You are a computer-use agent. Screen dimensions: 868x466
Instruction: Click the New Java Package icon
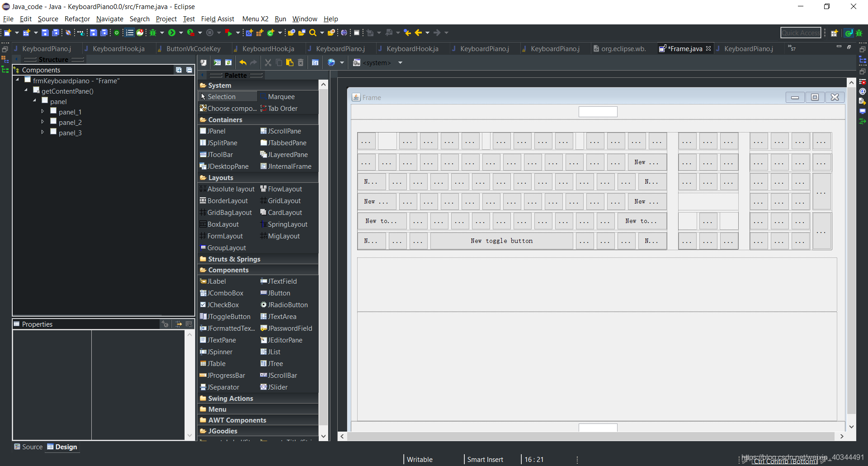coord(259,33)
